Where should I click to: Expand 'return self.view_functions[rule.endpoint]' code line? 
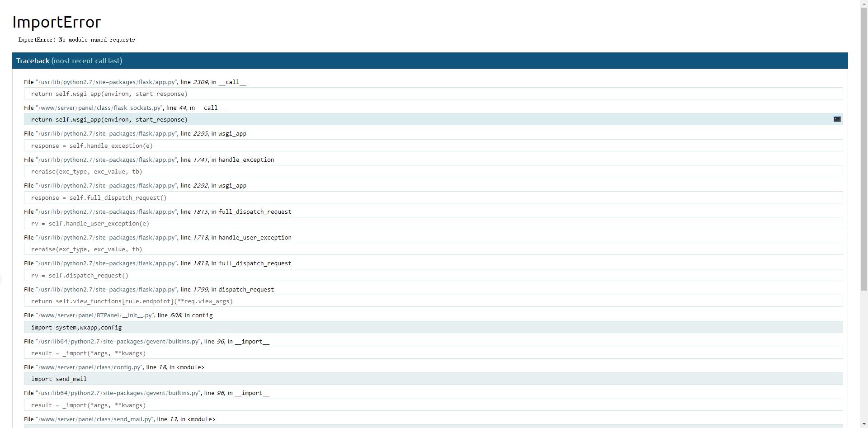pos(433,301)
